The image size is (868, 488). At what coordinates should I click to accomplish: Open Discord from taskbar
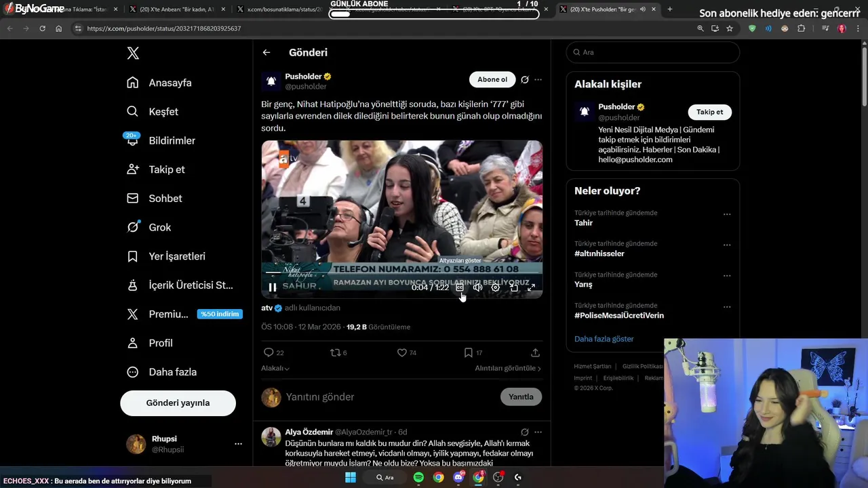[x=458, y=477]
